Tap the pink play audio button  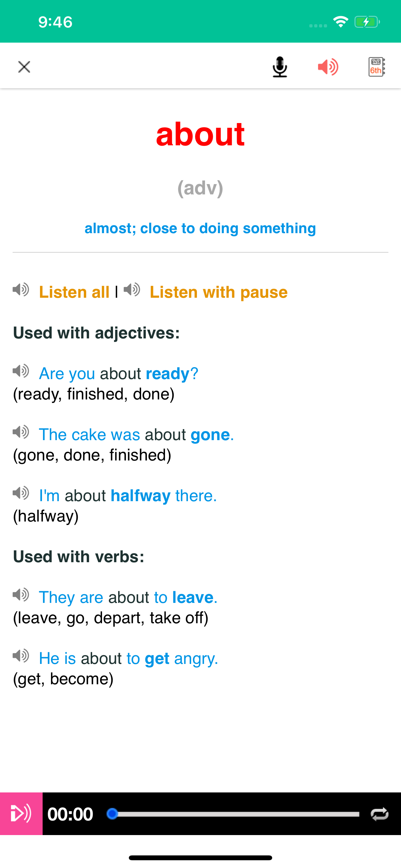tap(21, 814)
